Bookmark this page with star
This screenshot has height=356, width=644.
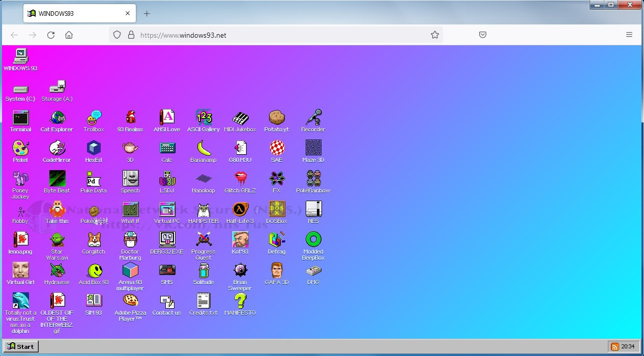coord(434,35)
